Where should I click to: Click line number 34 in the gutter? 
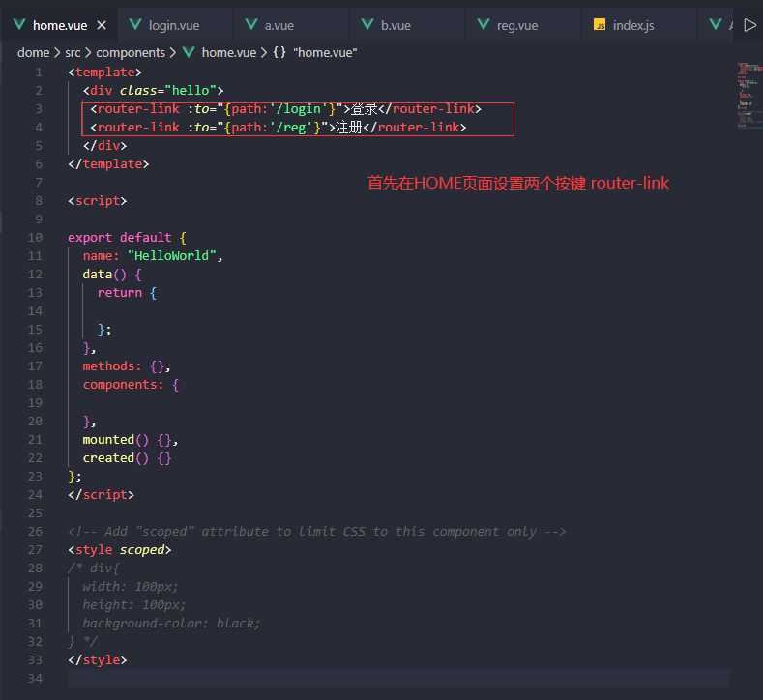pos(35,678)
